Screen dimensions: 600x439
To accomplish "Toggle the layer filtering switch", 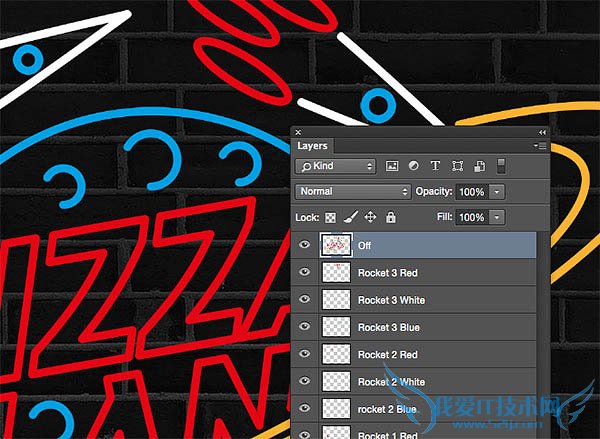I will (501, 166).
